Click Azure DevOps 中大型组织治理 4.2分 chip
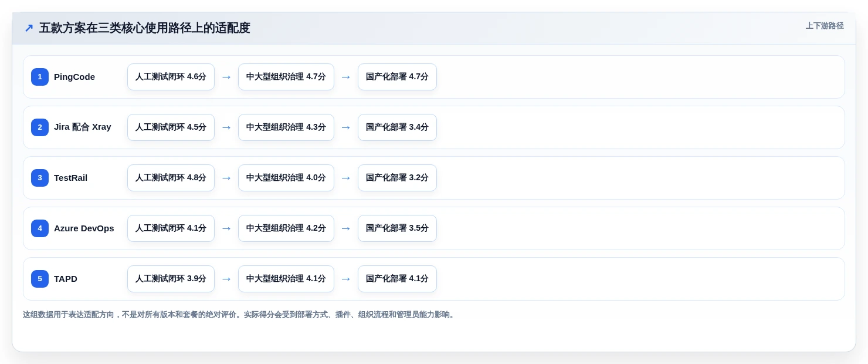868x364 pixels. click(x=286, y=228)
